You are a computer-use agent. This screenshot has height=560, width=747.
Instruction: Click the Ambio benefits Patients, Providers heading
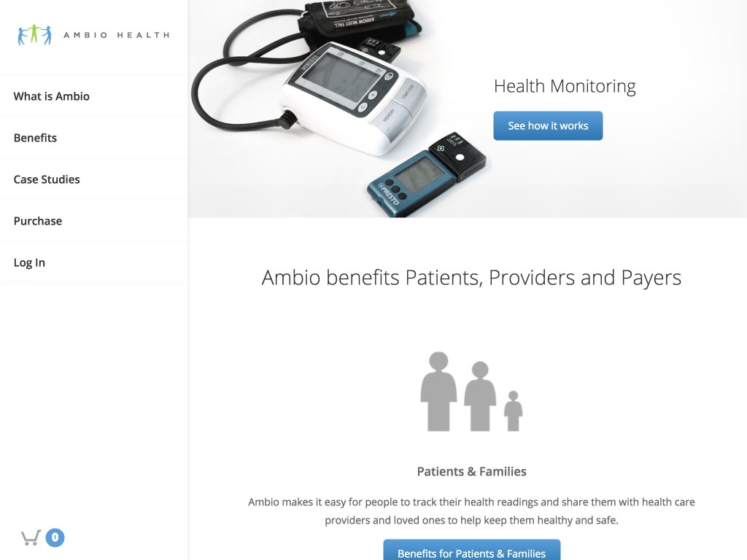point(472,278)
